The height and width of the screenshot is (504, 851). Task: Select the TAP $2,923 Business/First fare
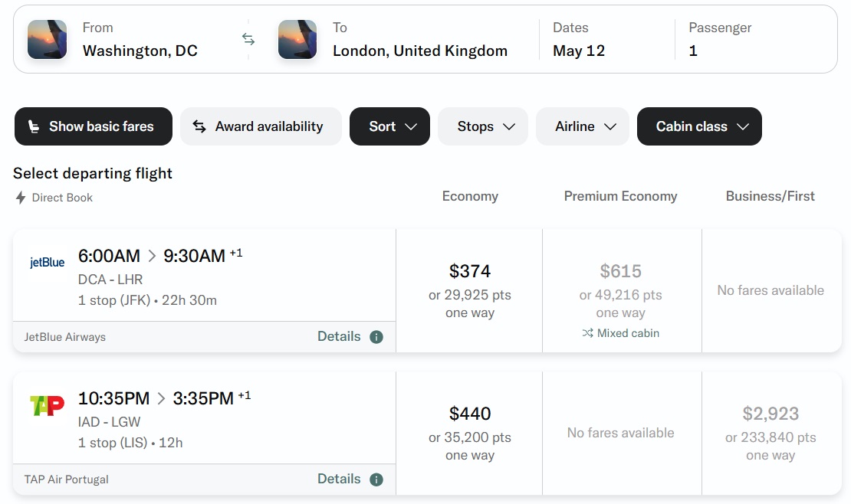pyautogui.click(x=770, y=433)
